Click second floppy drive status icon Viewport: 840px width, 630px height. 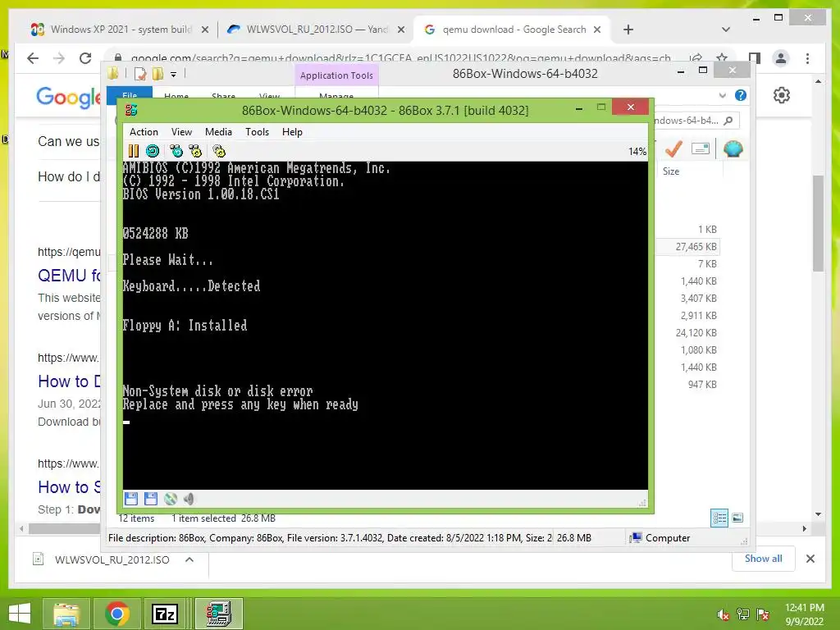click(151, 499)
